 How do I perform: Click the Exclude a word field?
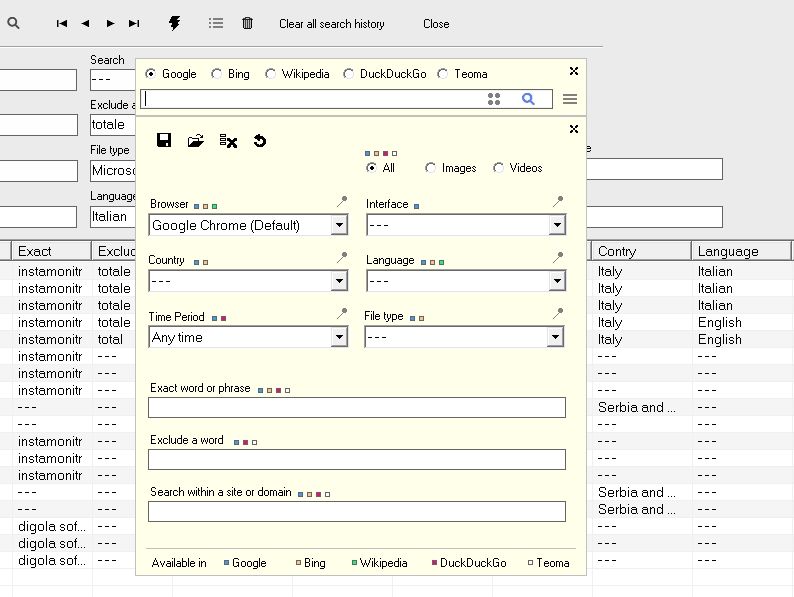click(x=356, y=460)
